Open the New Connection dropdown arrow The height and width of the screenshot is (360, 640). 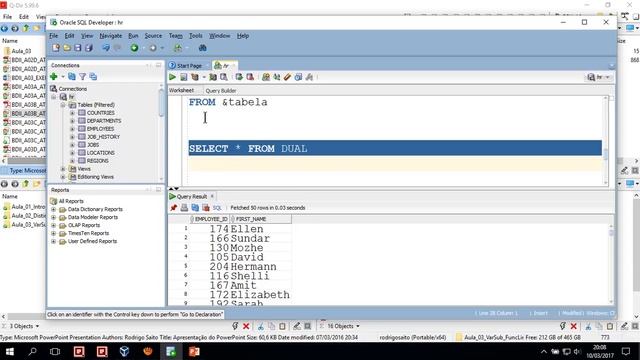(63, 77)
